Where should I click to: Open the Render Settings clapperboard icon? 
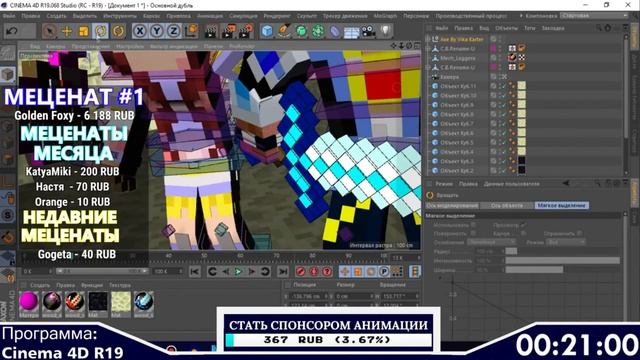246,31
